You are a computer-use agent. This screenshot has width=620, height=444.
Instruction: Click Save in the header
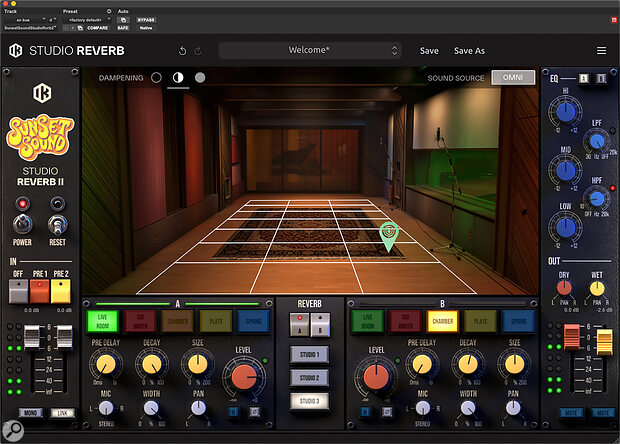(x=429, y=51)
